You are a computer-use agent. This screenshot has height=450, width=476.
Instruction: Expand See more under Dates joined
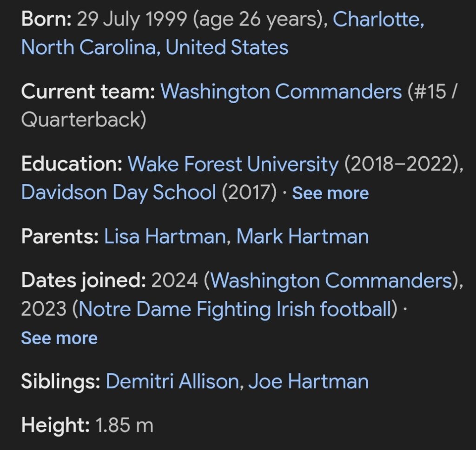[59, 338]
